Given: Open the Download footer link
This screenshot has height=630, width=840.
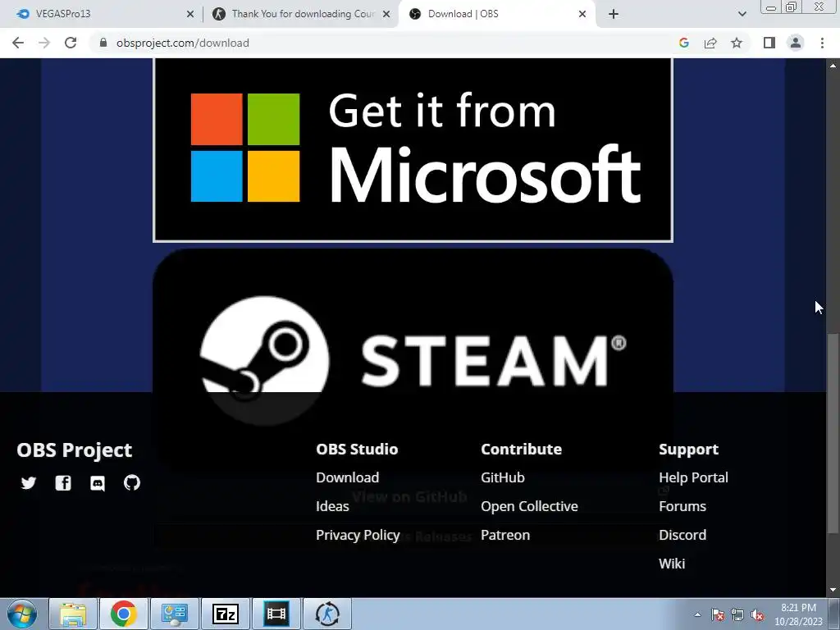Looking at the screenshot, I should pos(347,477).
